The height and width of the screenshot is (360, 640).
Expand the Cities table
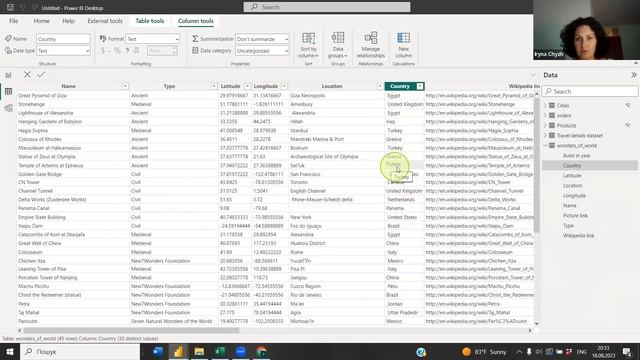[x=545, y=105]
